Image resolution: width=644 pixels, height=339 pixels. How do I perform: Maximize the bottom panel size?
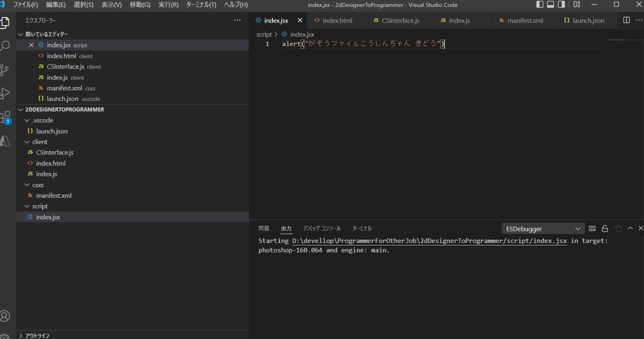pos(630,229)
